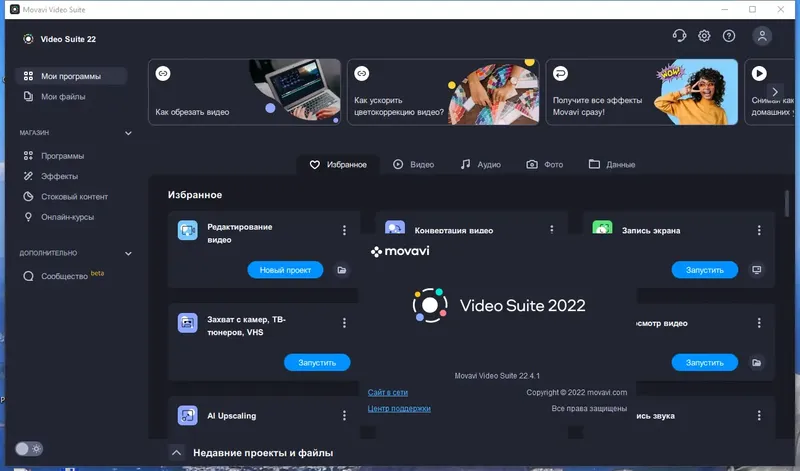This screenshot has width=800, height=471.
Task: Open the "Как обрезать видео" banner card
Action: [244, 92]
